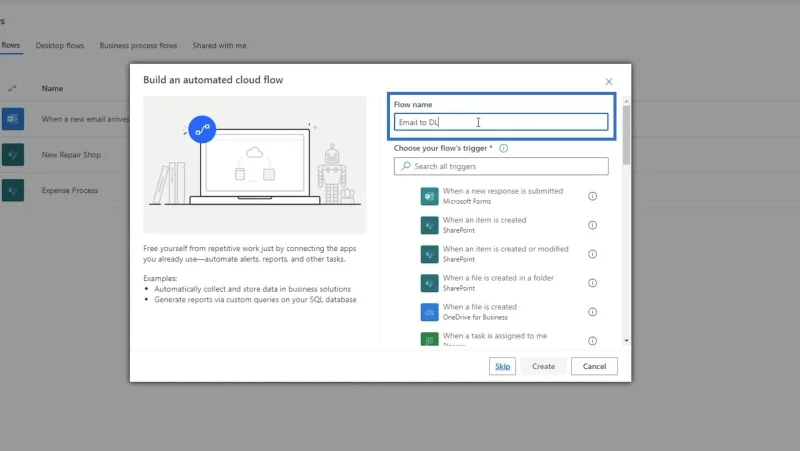800x451 pixels.
Task: Click SharePoint icon for 'item is created or modified'
Action: (429, 254)
